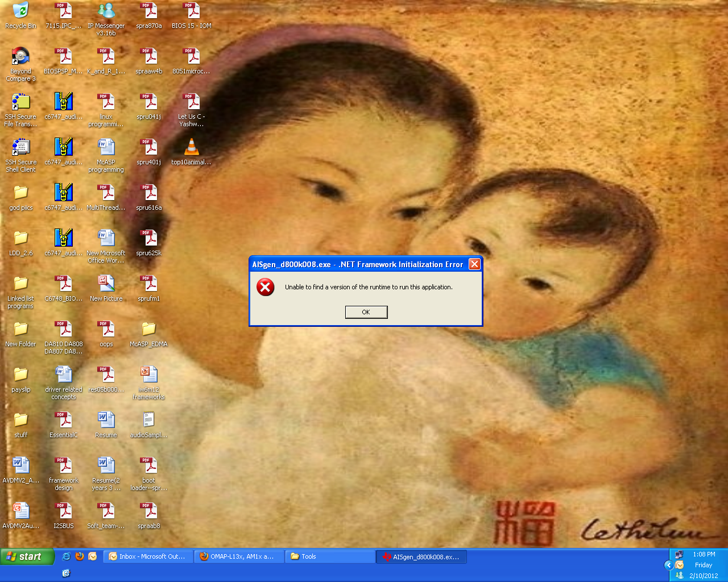This screenshot has width=728, height=582.
Task: Click the Show Desktop quick launch icon
Action: pos(66,573)
